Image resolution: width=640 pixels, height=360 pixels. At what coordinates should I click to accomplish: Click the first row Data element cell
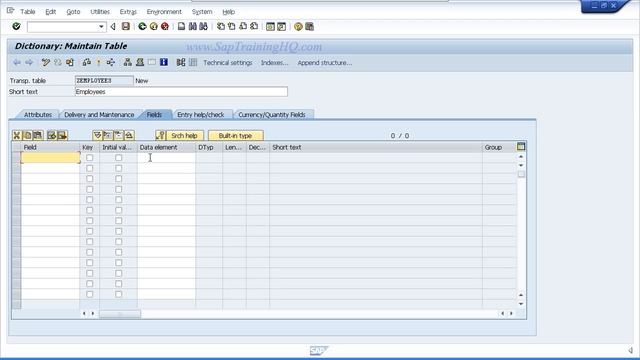coord(166,158)
